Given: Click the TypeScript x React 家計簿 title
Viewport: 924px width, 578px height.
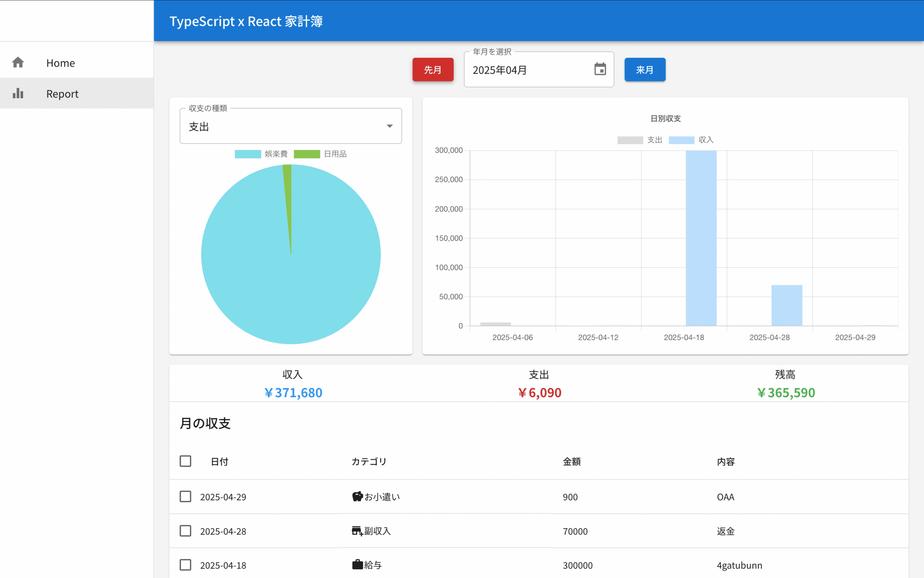Looking at the screenshot, I should coord(246,21).
